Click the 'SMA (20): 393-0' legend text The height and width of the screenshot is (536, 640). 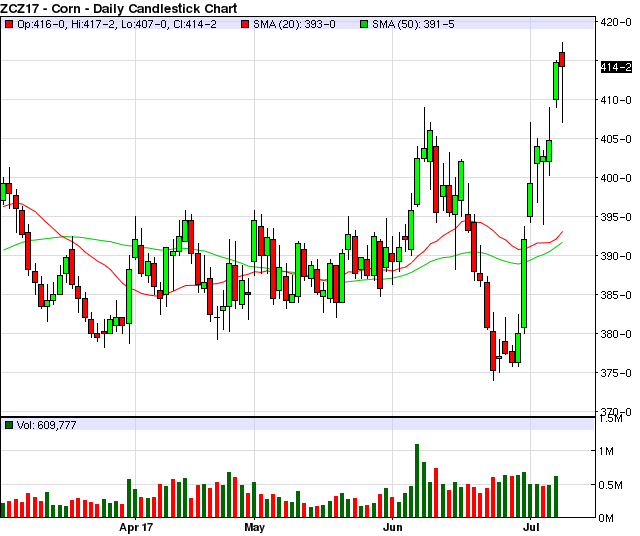294,24
